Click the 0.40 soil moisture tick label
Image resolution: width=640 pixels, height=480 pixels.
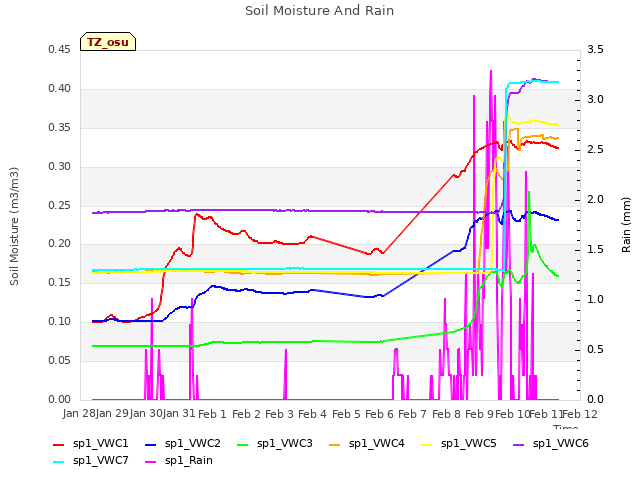click(59, 89)
